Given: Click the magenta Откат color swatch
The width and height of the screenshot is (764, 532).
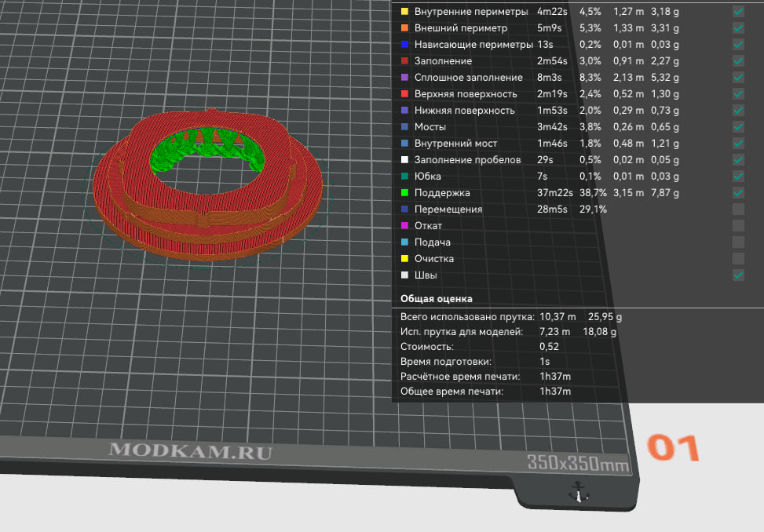Looking at the screenshot, I should click(x=404, y=225).
